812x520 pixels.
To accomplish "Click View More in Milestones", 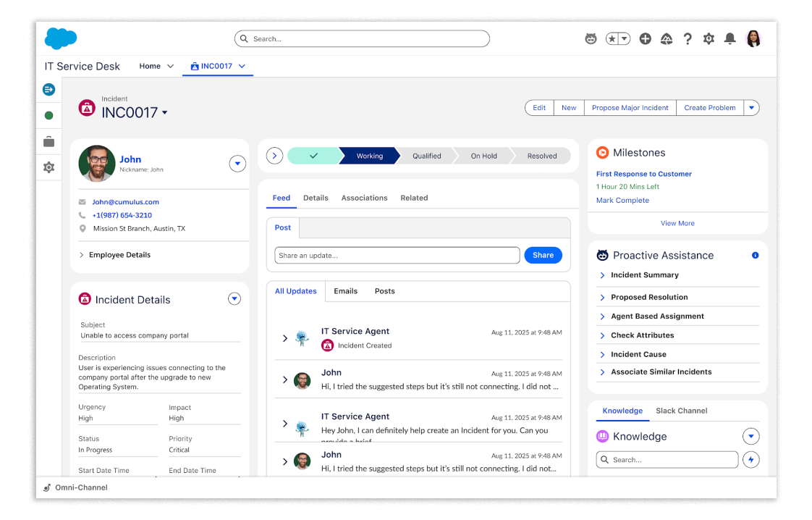I will click(x=677, y=224).
